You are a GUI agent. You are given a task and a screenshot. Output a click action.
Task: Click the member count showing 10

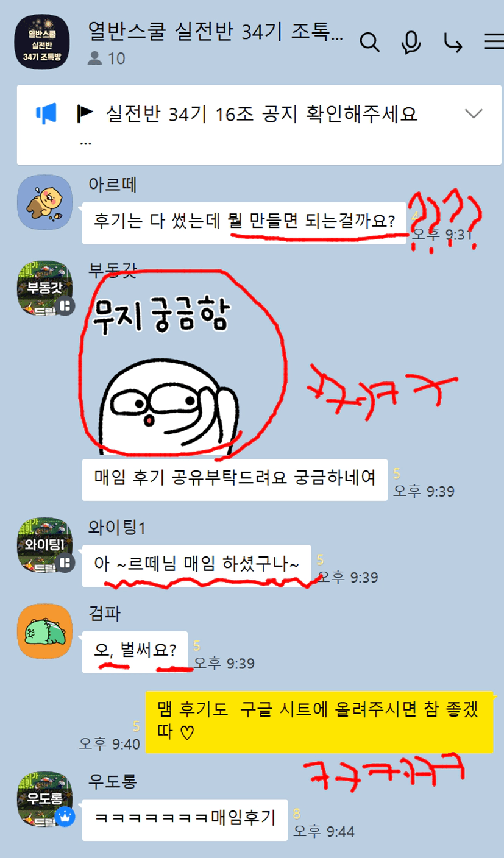point(106,58)
